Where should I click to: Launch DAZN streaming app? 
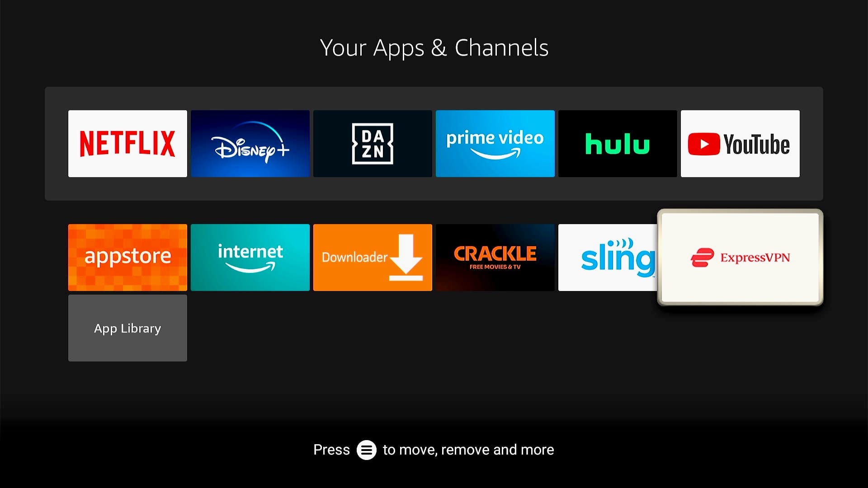[x=373, y=143]
